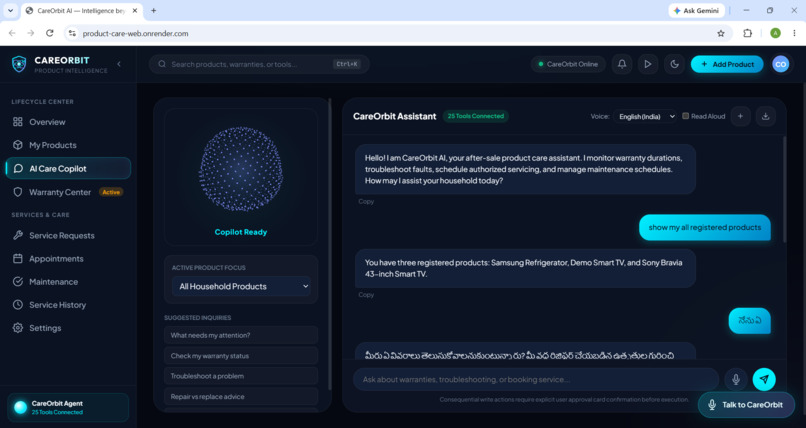Click the Copilot Ready status text
The height and width of the screenshot is (428, 806).
click(x=241, y=232)
